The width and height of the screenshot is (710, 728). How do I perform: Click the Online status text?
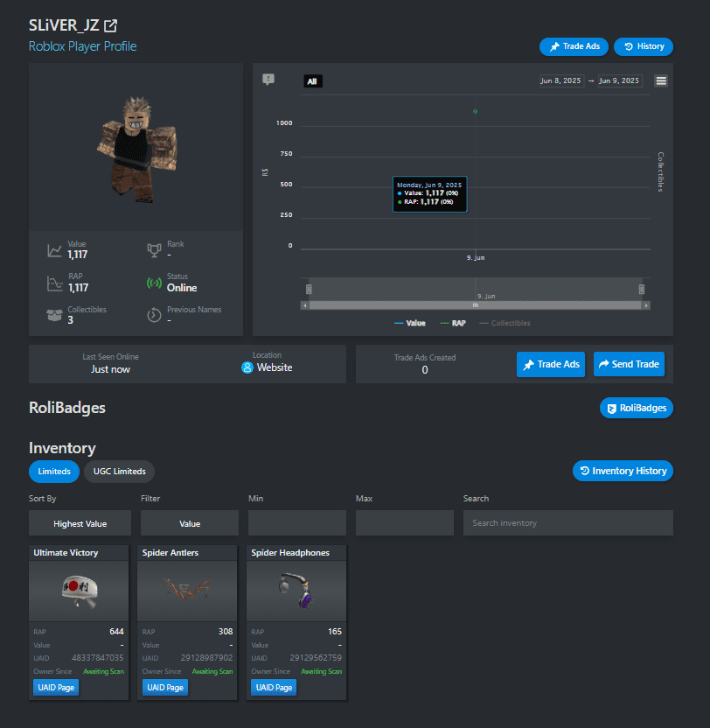tap(182, 288)
